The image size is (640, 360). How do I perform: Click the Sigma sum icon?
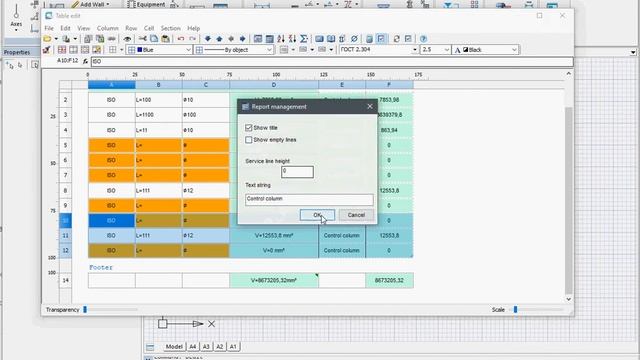pos(304,39)
